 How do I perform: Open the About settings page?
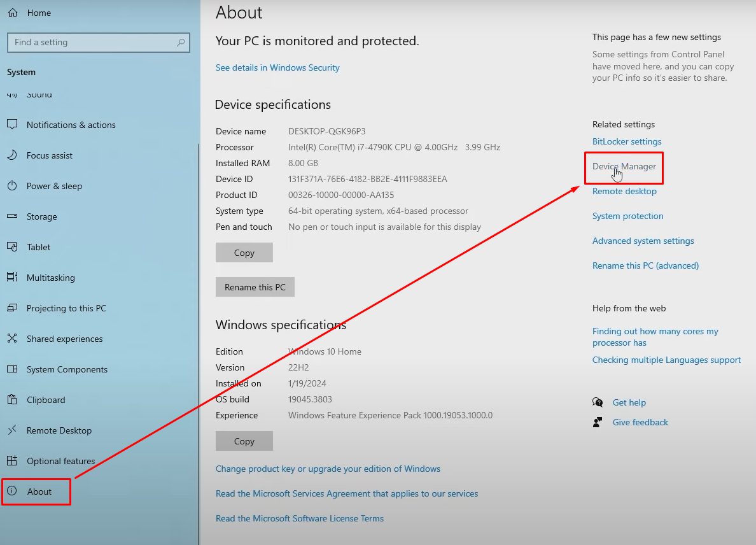click(39, 492)
